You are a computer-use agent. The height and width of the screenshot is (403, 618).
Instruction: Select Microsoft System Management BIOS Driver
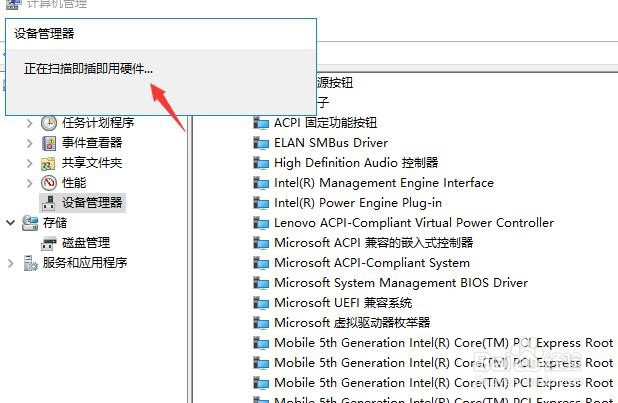(x=401, y=283)
